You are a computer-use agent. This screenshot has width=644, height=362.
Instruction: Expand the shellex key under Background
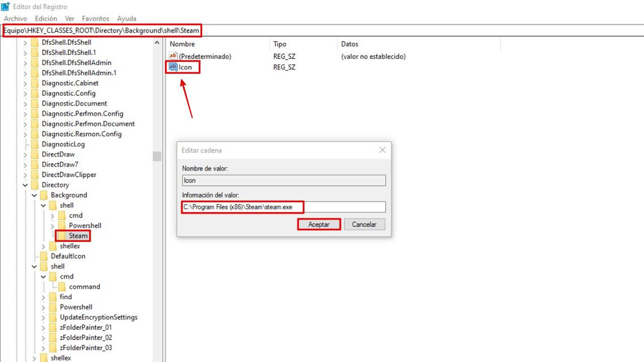pyautogui.click(x=43, y=247)
